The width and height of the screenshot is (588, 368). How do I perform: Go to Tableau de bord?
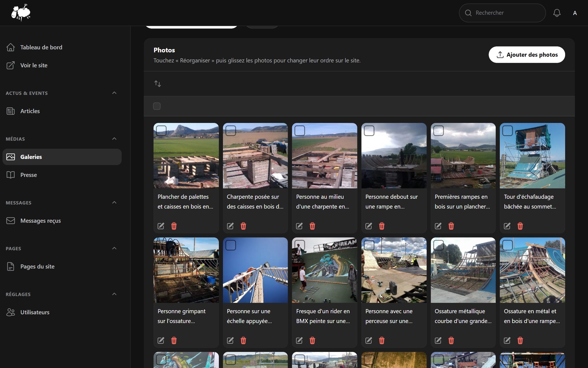(x=62, y=47)
